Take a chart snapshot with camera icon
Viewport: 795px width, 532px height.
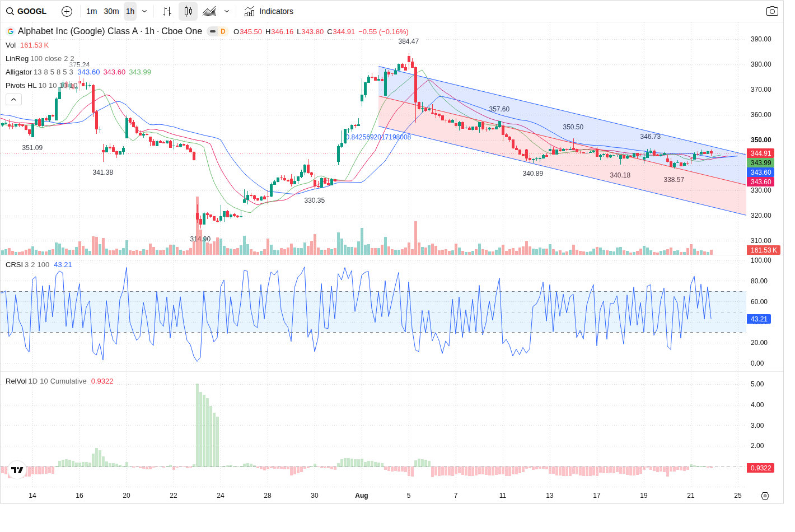click(772, 11)
